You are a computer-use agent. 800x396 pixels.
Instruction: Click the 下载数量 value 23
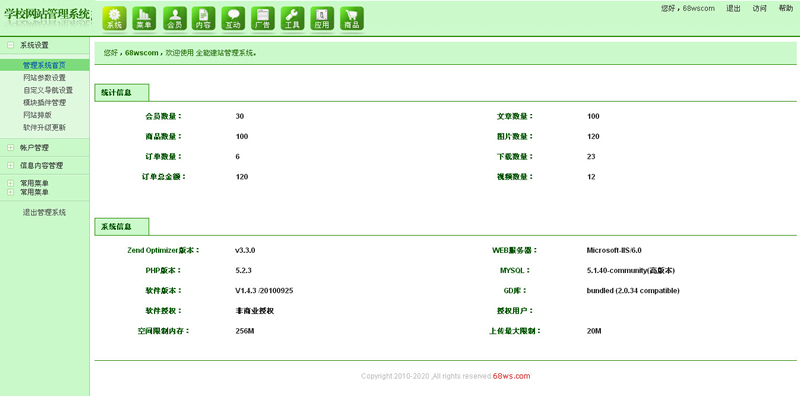point(591,157)
